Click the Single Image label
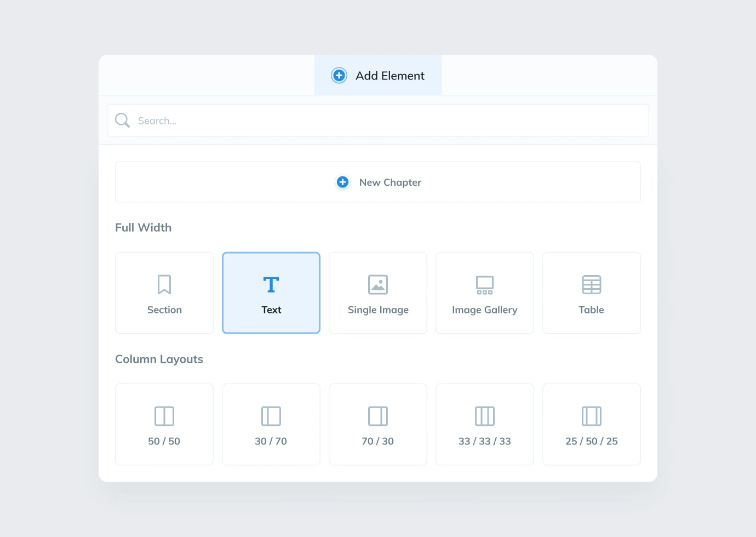The width and height of the screenshot is (756, 537). click(378, 310)
